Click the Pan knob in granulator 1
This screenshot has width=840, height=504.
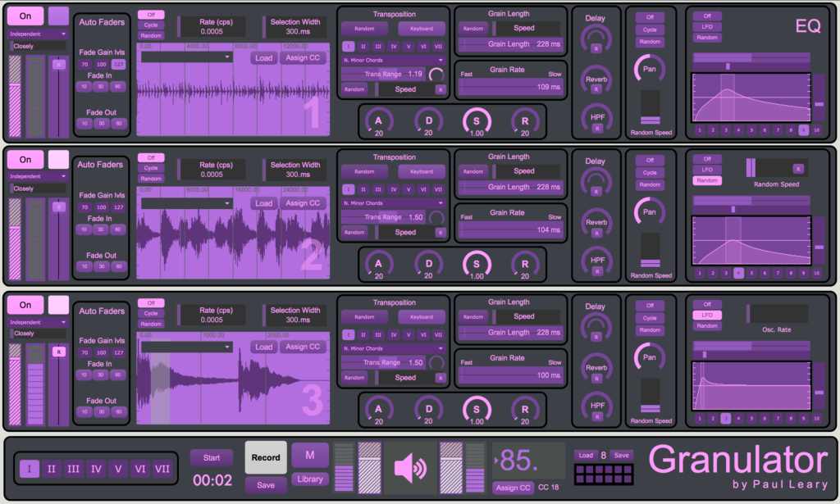tap(650, 70)
